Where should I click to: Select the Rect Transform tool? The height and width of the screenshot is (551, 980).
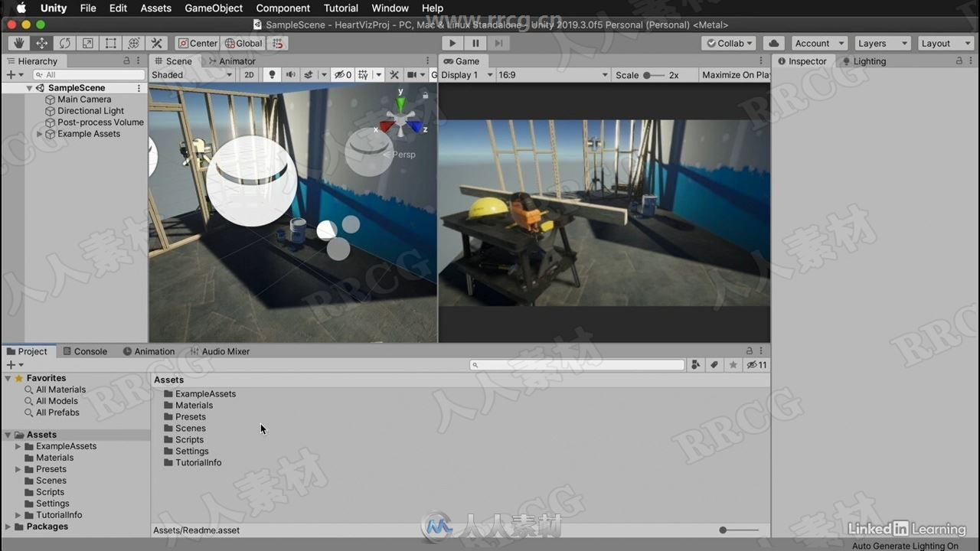pos(110,44)
